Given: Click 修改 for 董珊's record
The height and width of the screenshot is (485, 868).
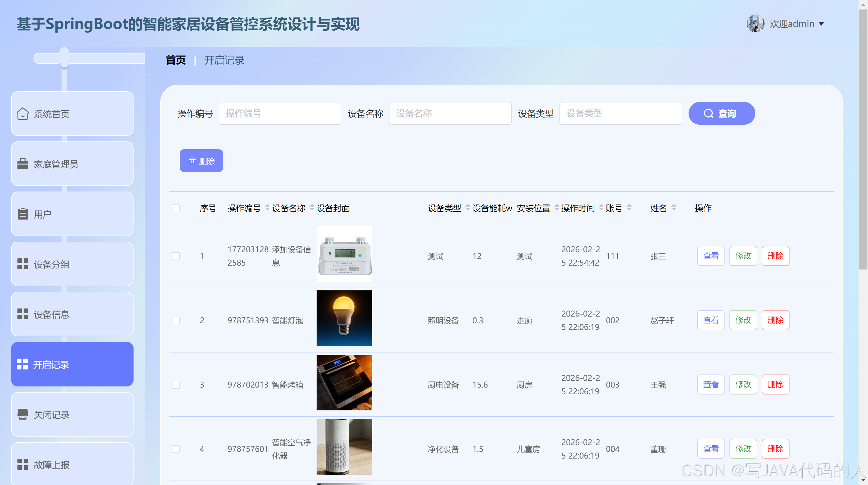Looking at the screenshot, I should (743, 449).
